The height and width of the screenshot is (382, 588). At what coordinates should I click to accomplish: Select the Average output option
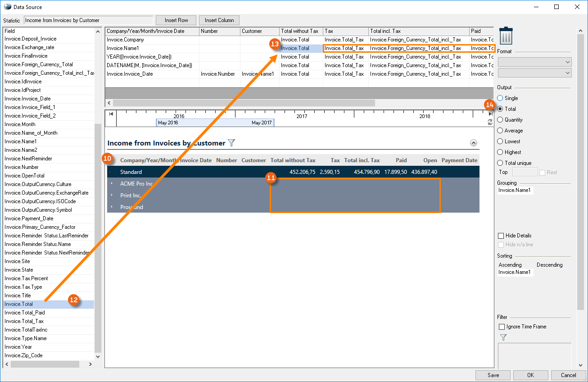tap(500, 131)
